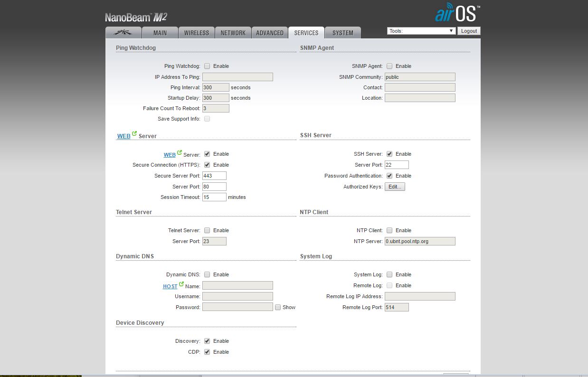Enable the NTP Client checkbox
The image size is (588, 377).
point(389,230)
